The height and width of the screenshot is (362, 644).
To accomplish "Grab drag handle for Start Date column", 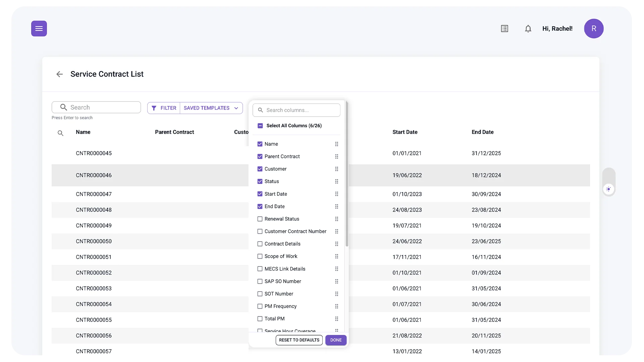I will [336, 194].
